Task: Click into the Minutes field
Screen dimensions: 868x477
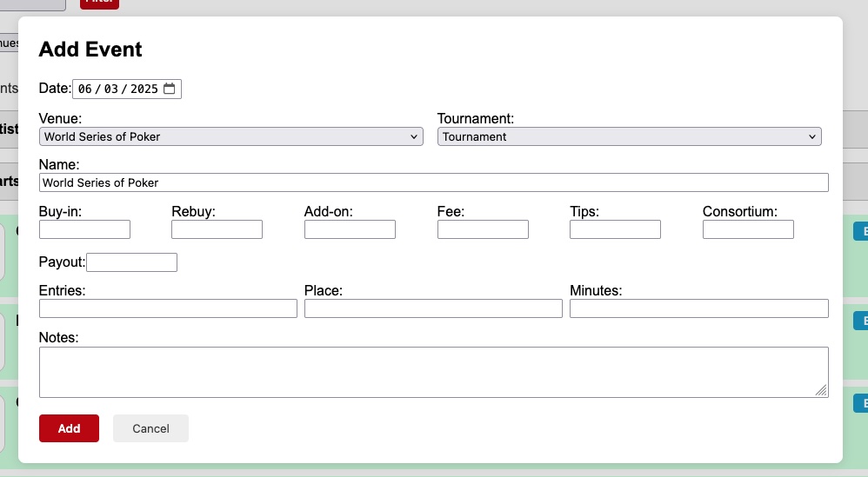Action: (698, 308)
